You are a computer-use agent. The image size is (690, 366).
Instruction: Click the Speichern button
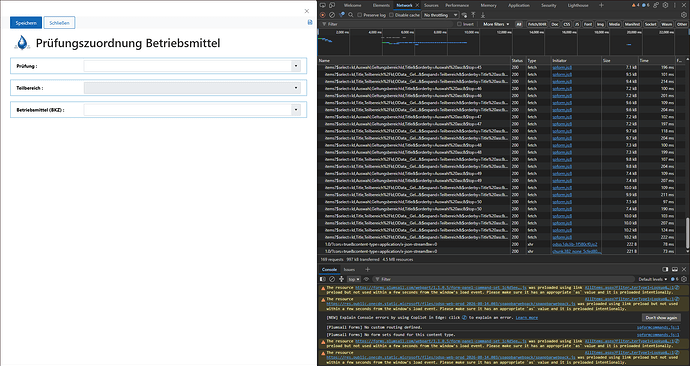click(x=26, y=23)
